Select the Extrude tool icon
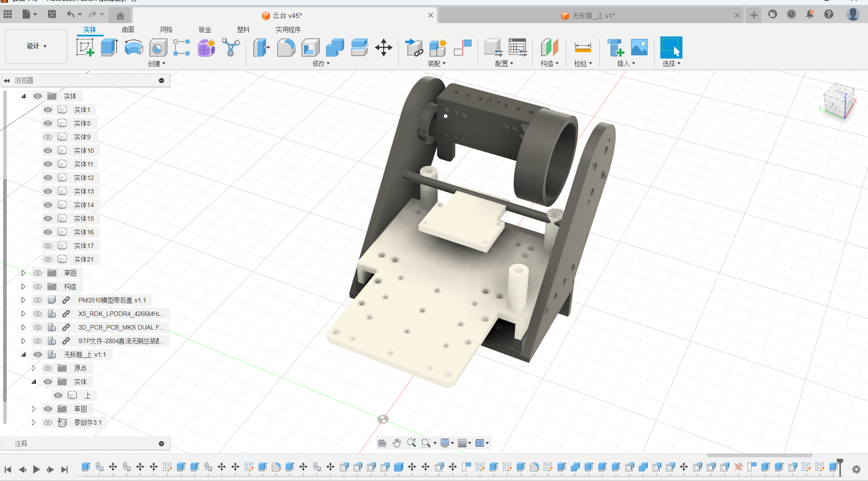Viewport: 868px width, 481px height. [109, 47]
